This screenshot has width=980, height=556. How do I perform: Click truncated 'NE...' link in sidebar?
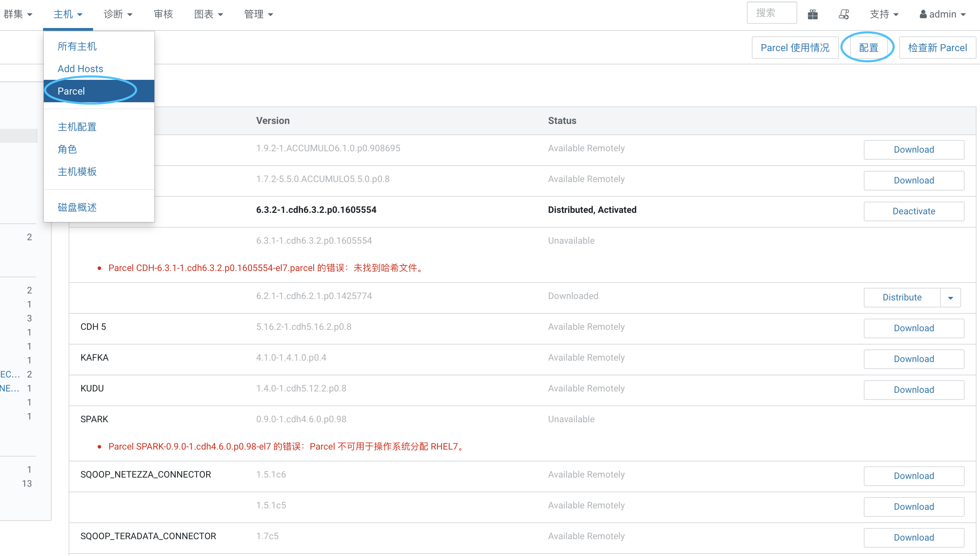pos(9,388)
